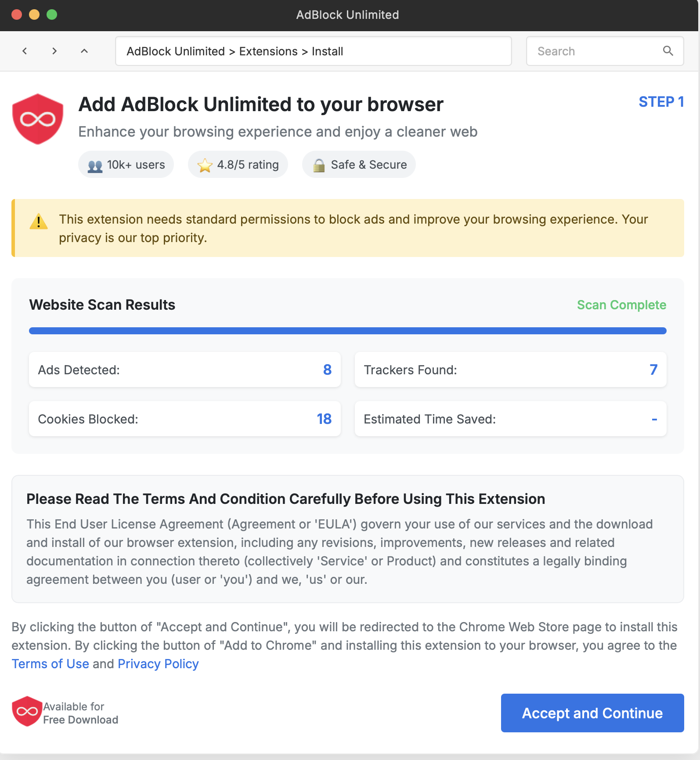Image resolution: width=700 pixels, height=760 pixels.
Task: Click the padlock Safe & Secure icon
Action: (319, 165)
